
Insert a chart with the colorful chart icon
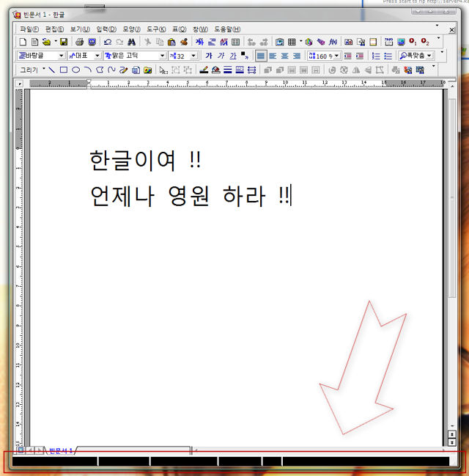(x=309, y=42)
